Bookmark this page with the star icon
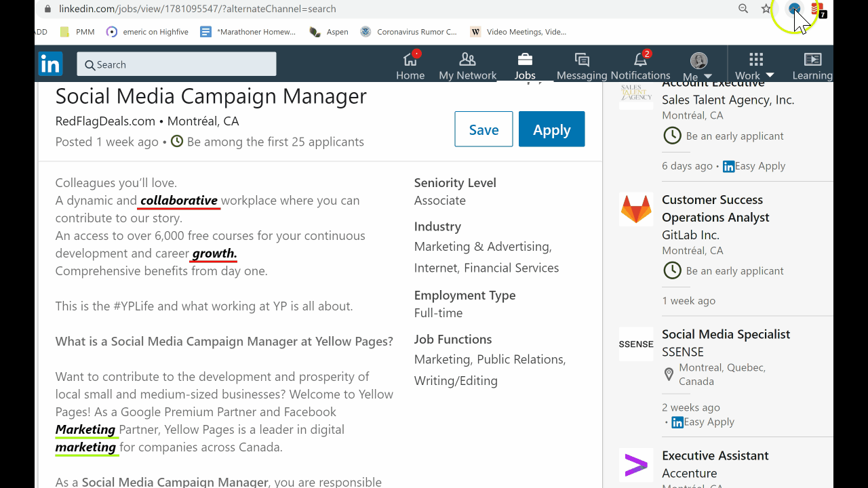Image resolution: width=868 pixels, height=488 pixels. click(x=766, y=9)
